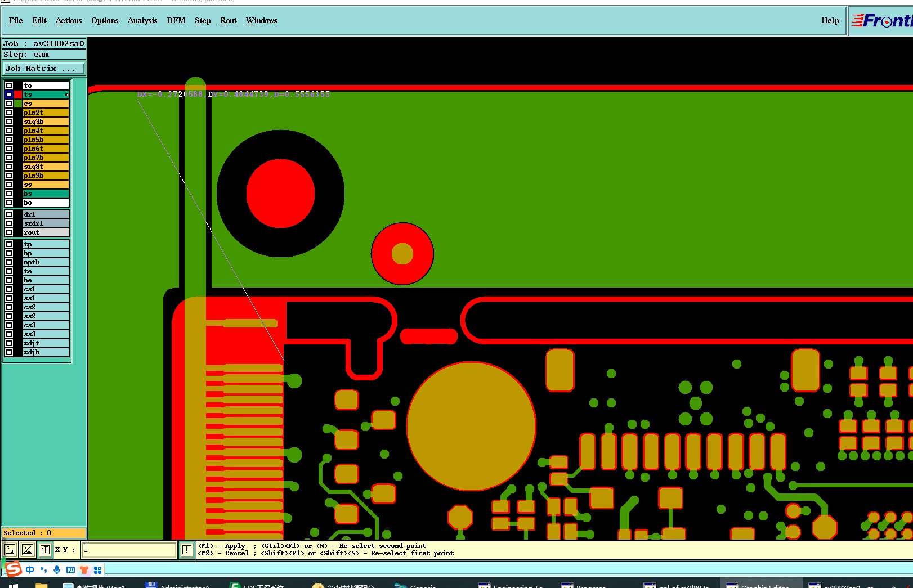Screen dimensions: 913x588
Task: Click the IME skin shirt icon
Action: coord(84,570)
